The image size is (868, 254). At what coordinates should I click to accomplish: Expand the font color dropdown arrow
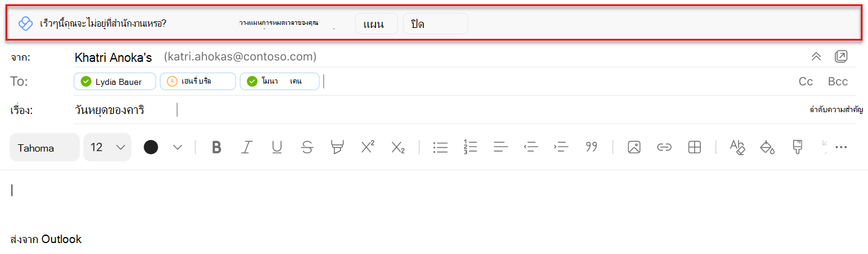(177, 147)
